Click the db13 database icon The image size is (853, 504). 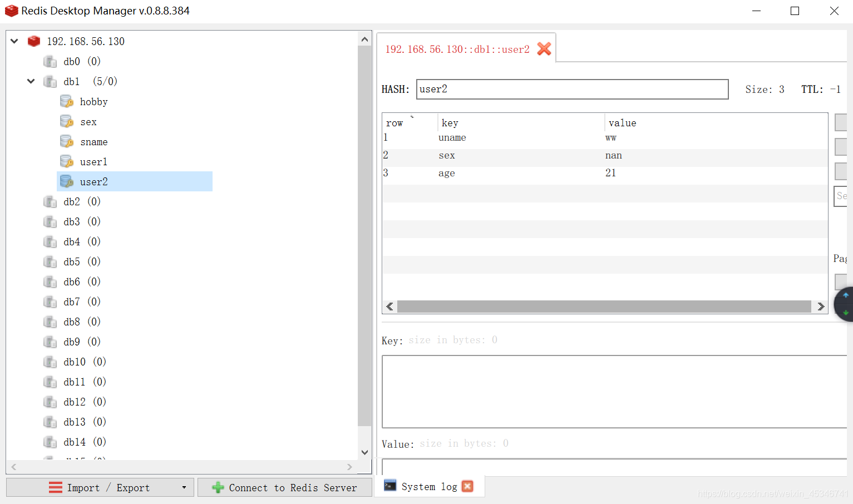pos(50,422)
